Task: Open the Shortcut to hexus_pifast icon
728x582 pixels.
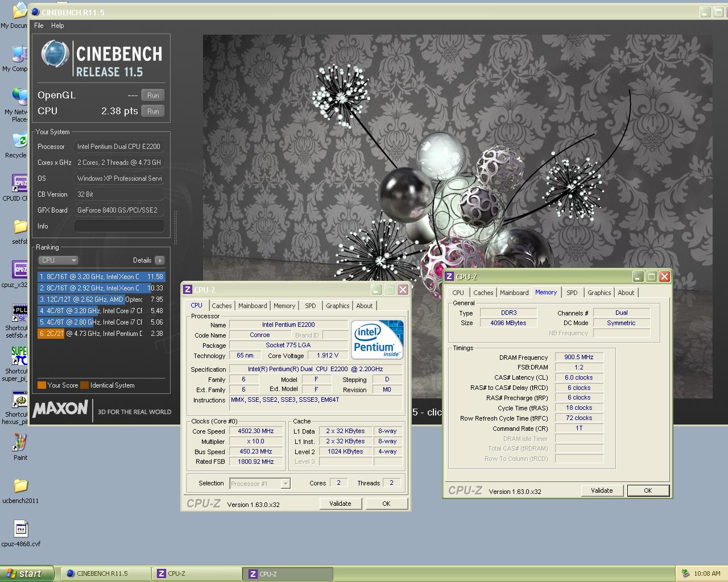Action: (19, 400)
